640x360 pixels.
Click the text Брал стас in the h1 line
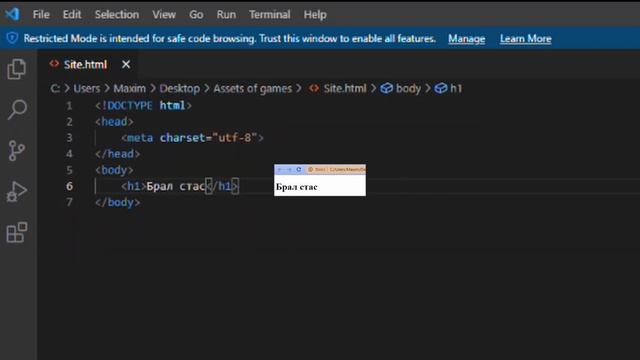tap(176, 187)
